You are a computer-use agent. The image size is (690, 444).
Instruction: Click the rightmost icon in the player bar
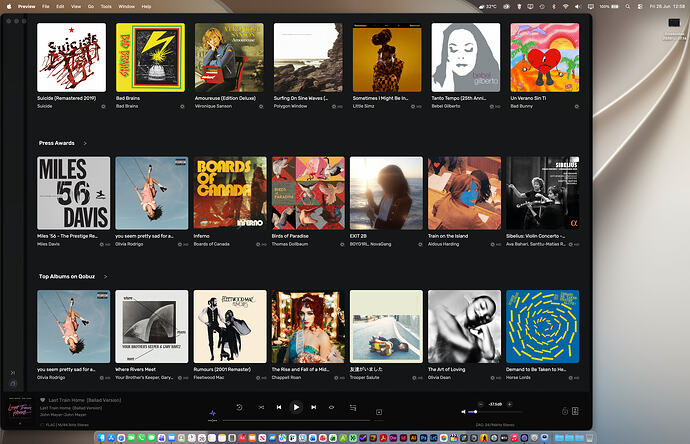575,411
